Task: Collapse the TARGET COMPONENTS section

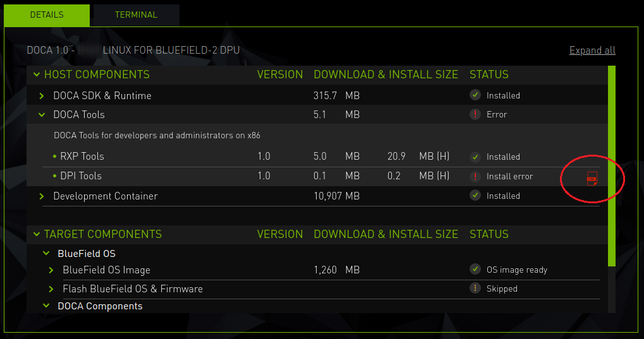Action: pos(35,234)
